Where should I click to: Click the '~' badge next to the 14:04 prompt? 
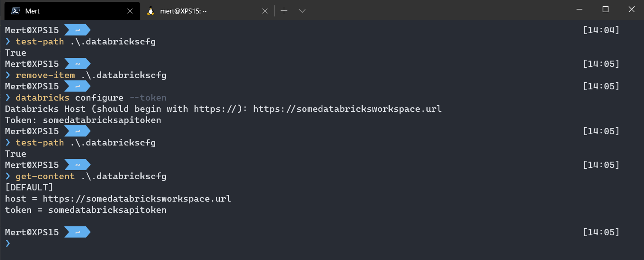77,30
